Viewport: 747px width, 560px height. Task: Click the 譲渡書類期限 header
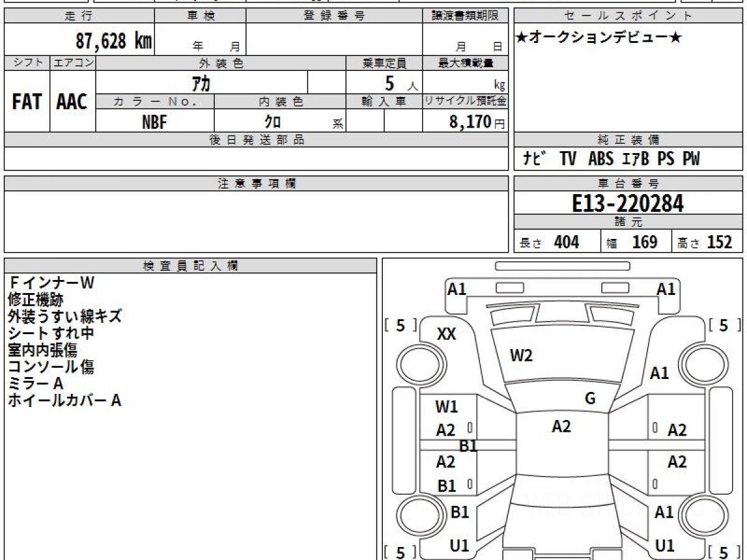(x=465, y=17)
